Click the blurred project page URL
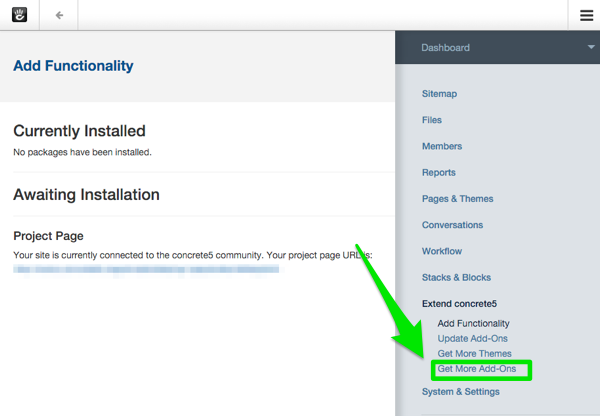 pos(145,269)
